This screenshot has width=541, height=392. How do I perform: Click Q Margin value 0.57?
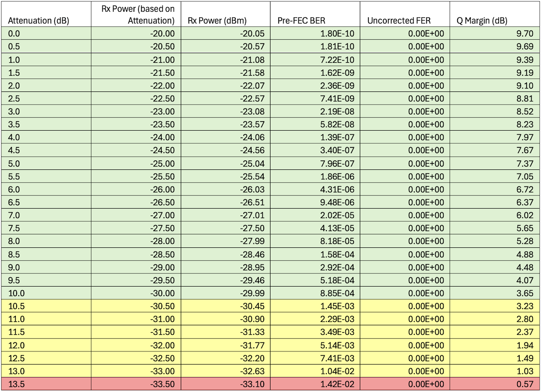click(495, 384)
